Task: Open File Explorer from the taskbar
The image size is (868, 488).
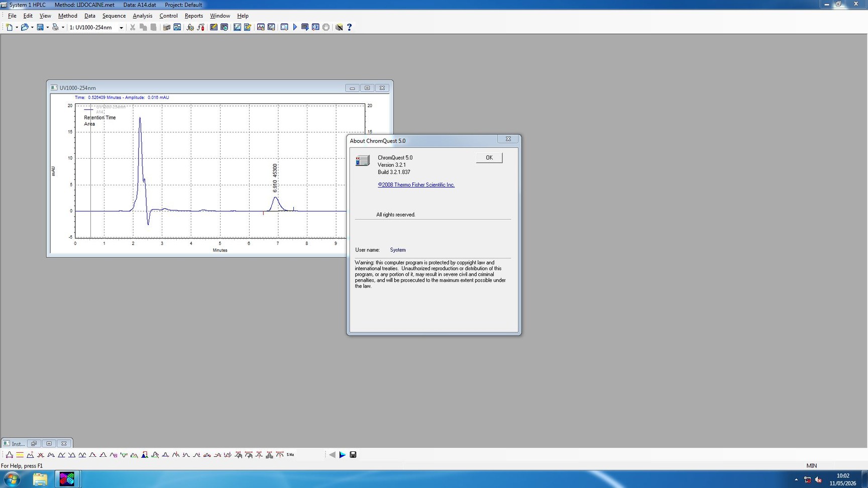Action: [40, 479]
